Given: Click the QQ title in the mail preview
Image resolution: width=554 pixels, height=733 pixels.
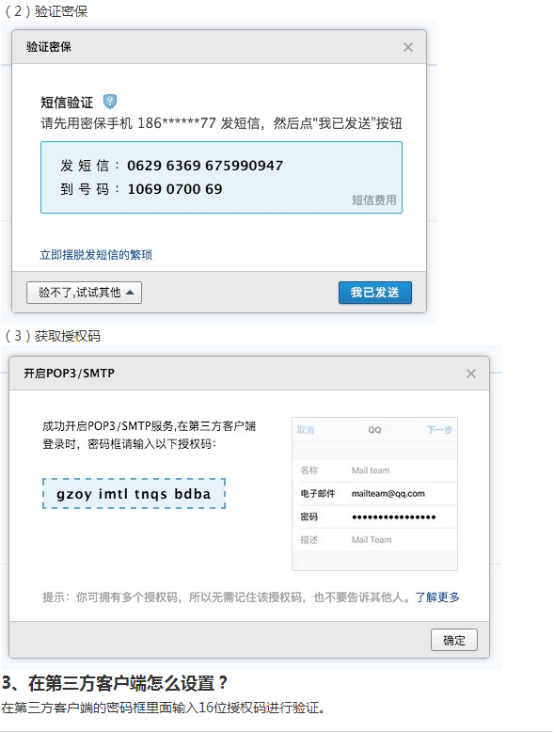Looking at the screenshot, I should (x=374, y=430).
